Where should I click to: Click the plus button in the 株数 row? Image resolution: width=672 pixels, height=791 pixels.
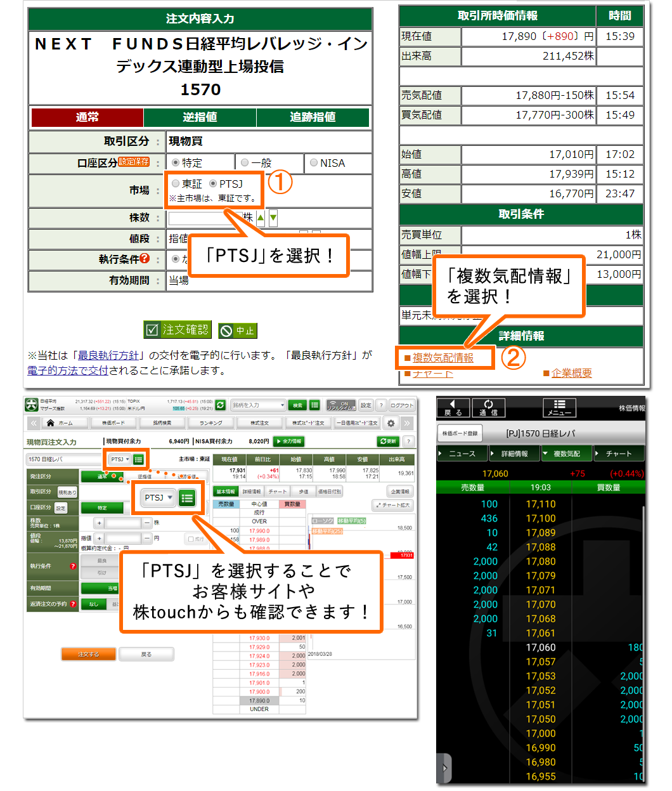point(99,523)
